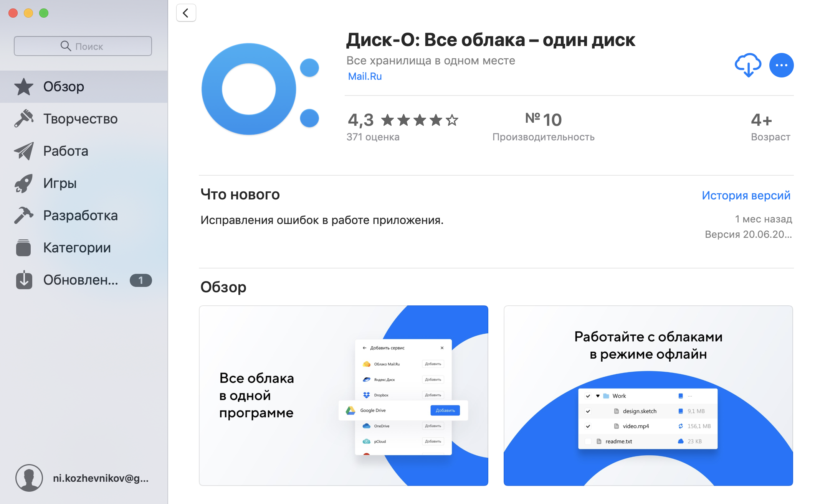This screenshot has height=504, width=820.
Task: Open the blue more-options ellipsis button
Action: click(x=781, y=65)
